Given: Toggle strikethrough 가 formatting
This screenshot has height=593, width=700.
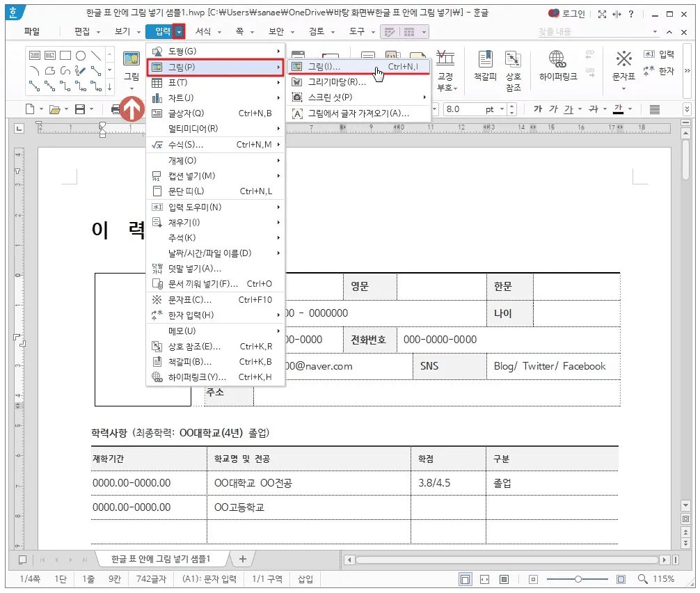Looking at the screenshot, I should [594, 109].
